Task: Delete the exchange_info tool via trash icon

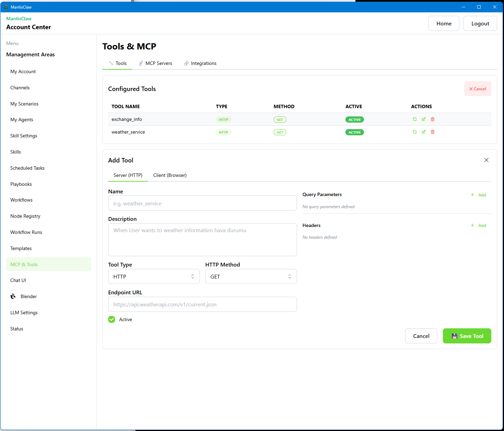Action: (432, 119)
